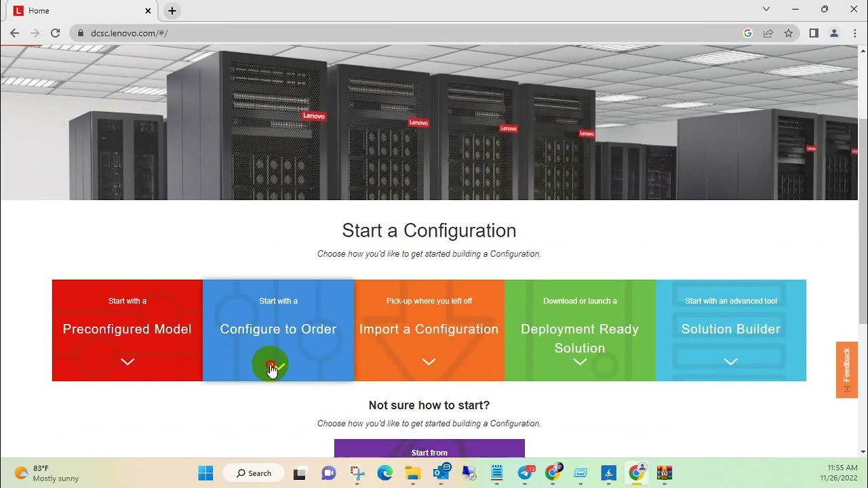This screenshot has height=488, width=868.
Task: Open File Explorer from the taskbar
Action: [x=413, y=472]
